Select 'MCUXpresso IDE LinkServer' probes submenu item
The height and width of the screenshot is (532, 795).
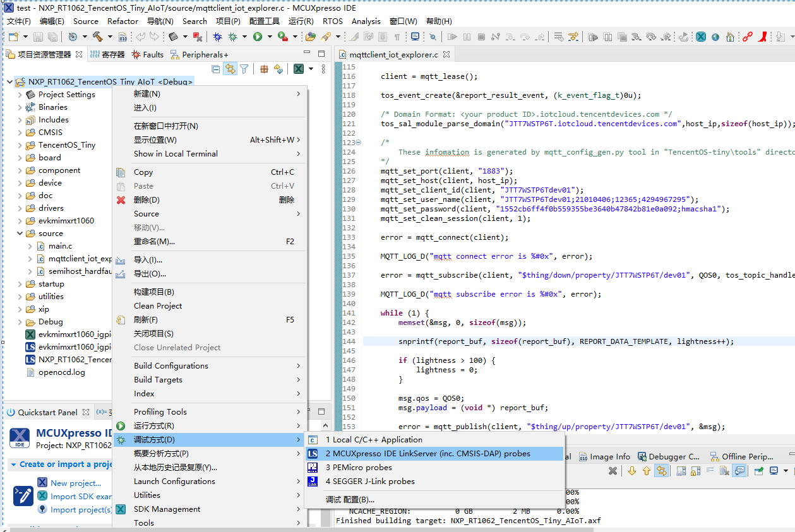point(434,454)
